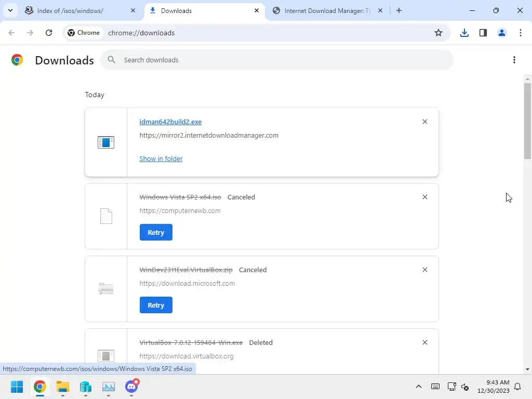Open the tab search dropdown arrow
Screen dimensions: 532x399
pos(10,10)
